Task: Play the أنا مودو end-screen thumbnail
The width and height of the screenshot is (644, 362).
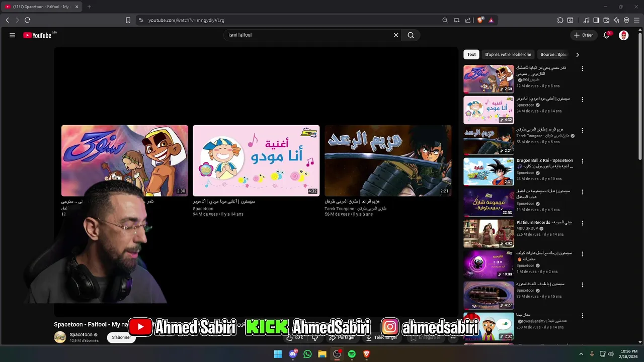Action: (x=256, y=160)
